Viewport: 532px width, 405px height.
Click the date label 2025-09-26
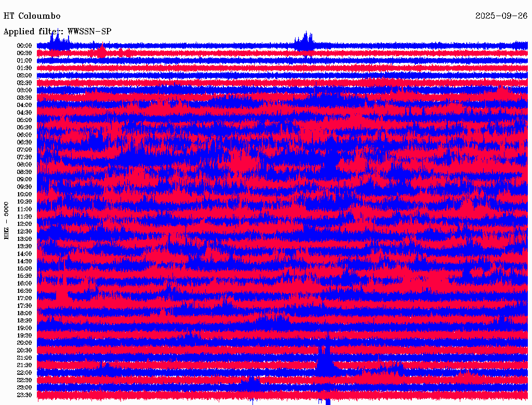click(x=501, y=16)
